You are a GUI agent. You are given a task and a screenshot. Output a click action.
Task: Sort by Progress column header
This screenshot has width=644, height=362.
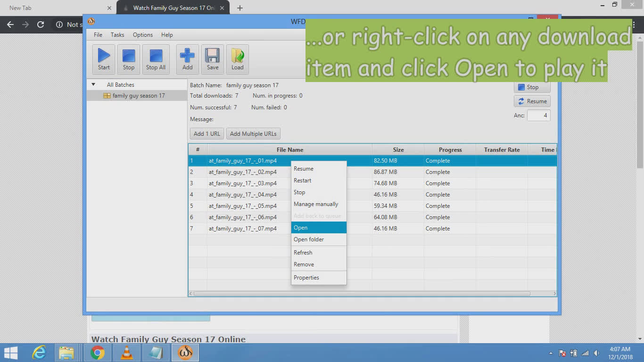pyautogui.click(x=450, y=150)
